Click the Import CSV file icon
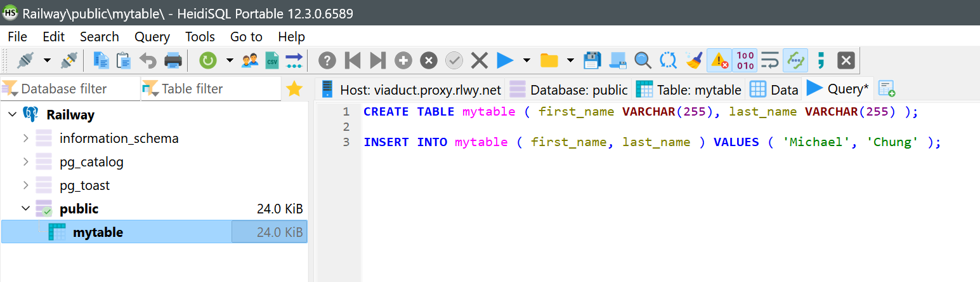This screenshot has width=980, height=282. point(272,60)
